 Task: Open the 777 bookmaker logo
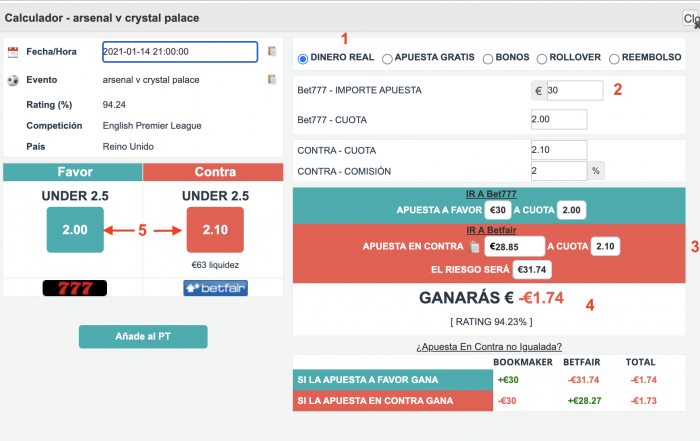coord(75,288)
